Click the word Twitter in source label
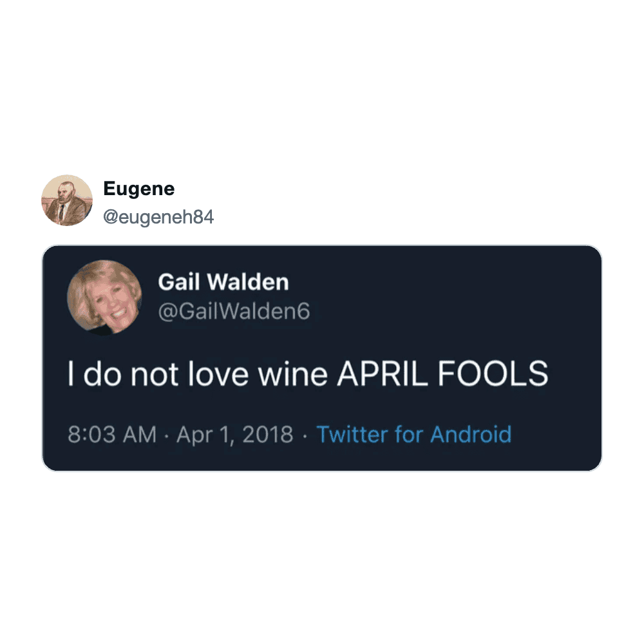 352,434
